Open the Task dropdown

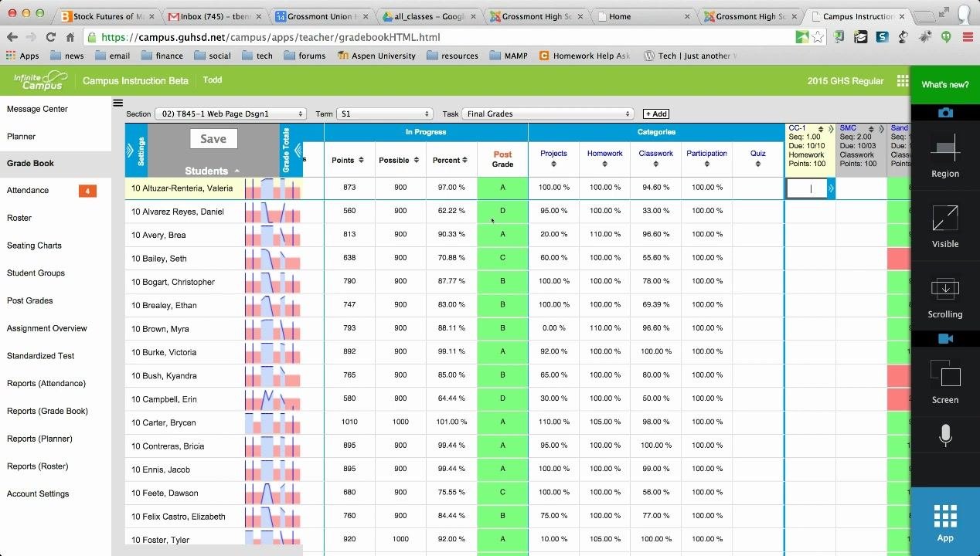click(x=548, y=114)
